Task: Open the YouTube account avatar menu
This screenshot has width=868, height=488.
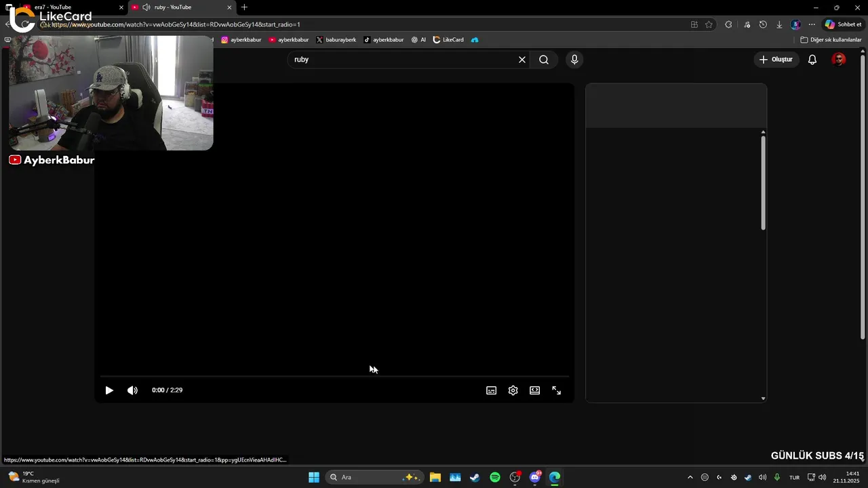Action: [x=839, y=60]
